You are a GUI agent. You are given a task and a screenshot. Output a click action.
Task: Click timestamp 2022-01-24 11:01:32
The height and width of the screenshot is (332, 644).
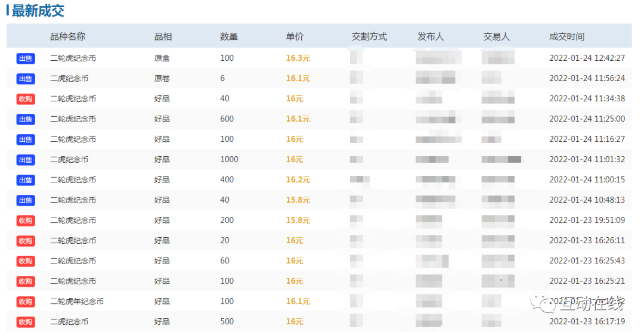pyautogui.click(x=587, y=159)
